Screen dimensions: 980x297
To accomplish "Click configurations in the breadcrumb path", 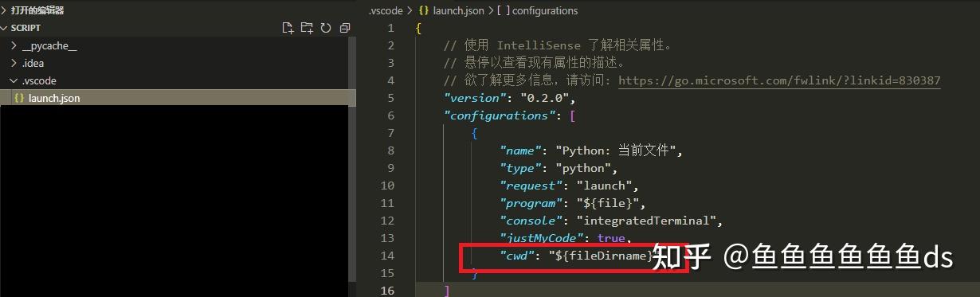I will pos(545,10).
